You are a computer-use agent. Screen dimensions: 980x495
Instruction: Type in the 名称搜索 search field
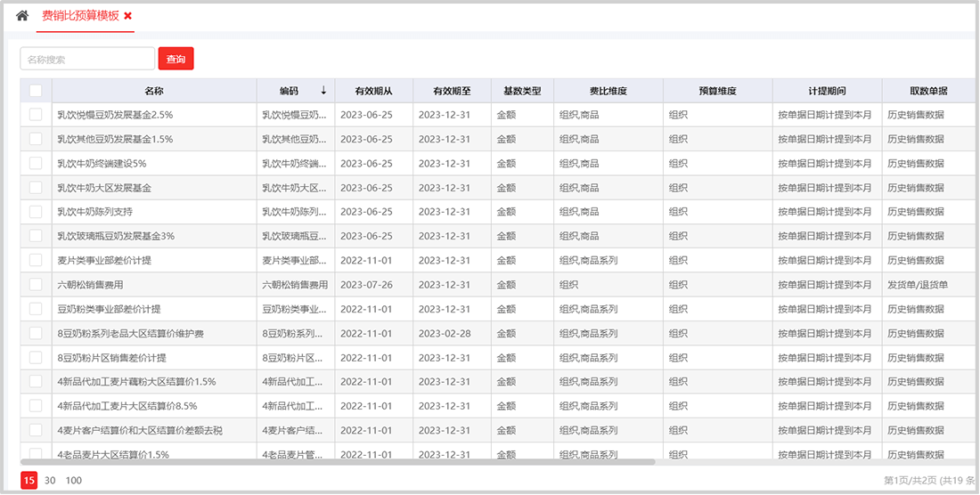(87, 59)
